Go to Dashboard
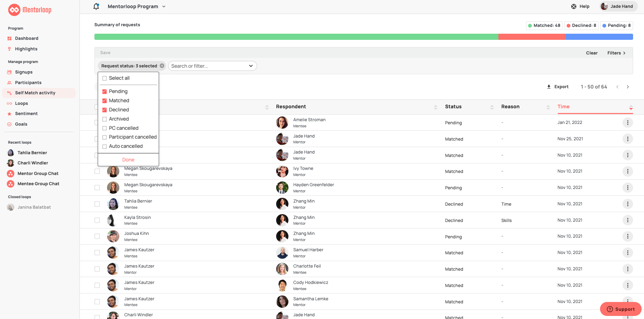Screen dimensions: 644x319 pos(27,38)
